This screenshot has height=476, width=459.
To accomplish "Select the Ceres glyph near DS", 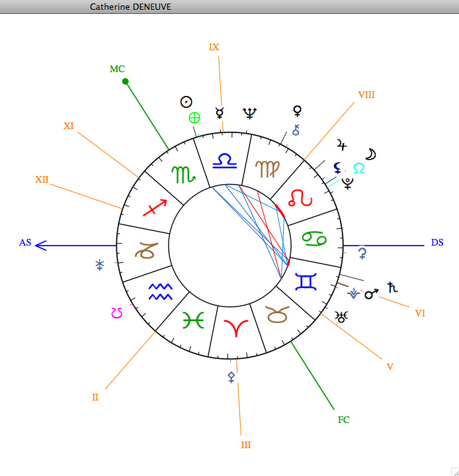I will [x=362, y=254].
